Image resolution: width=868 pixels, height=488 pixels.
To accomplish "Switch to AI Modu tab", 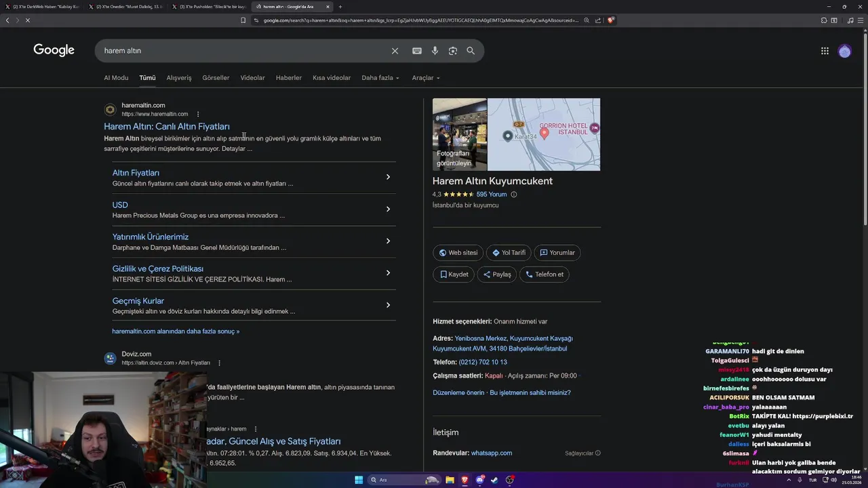I will coord(116,78).
